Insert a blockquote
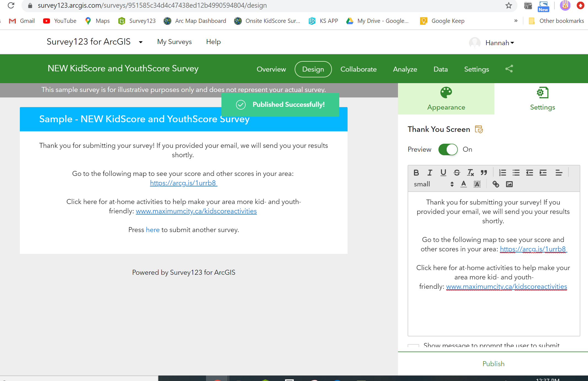The image size is (588, 381). pos(484,173)
